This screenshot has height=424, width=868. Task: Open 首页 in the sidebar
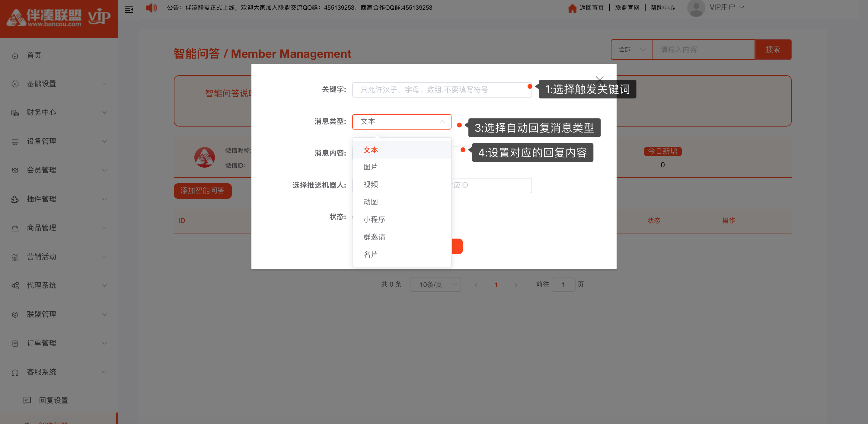(59, 55)
